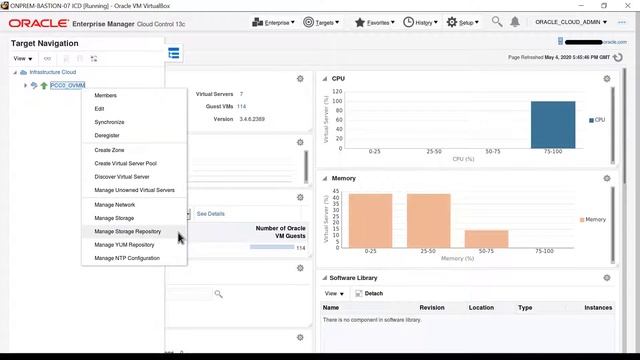Open gear settings of Memory panel

[x=607, y=178]
